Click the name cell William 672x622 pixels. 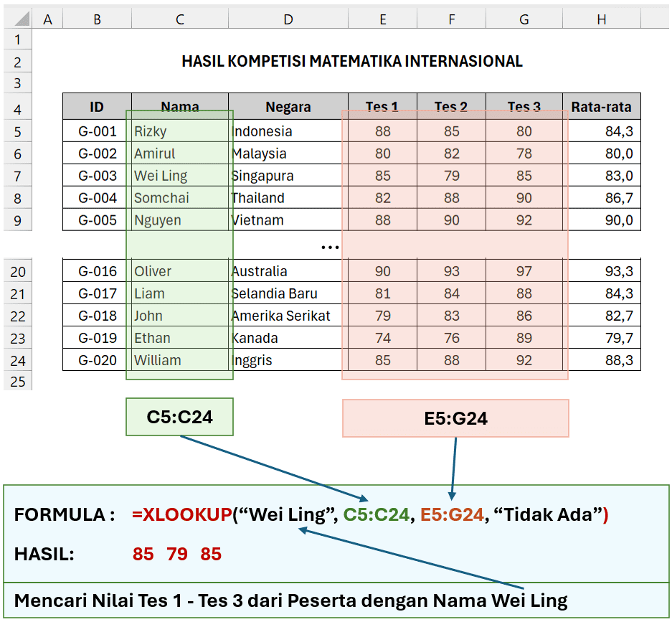point(180,360)
